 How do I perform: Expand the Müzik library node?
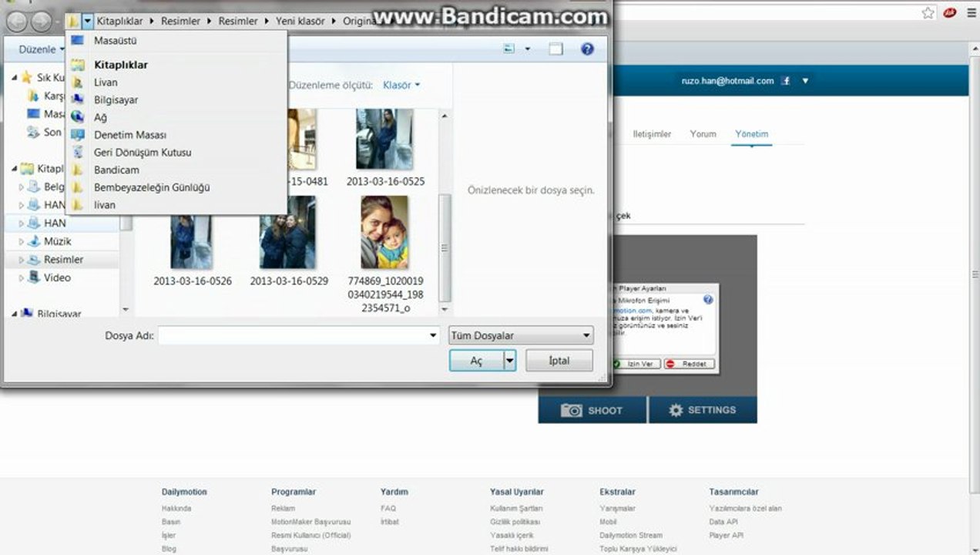[22, 241]
